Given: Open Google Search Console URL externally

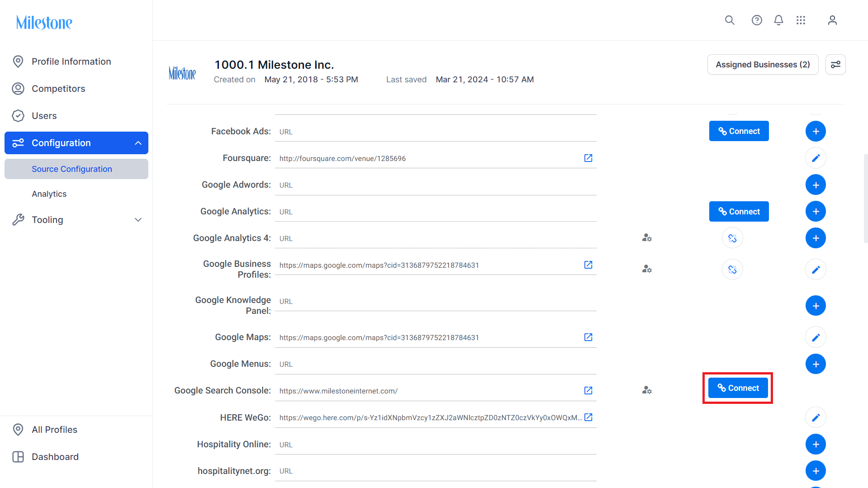Looking at the screenshot, I should coord(588,391).
